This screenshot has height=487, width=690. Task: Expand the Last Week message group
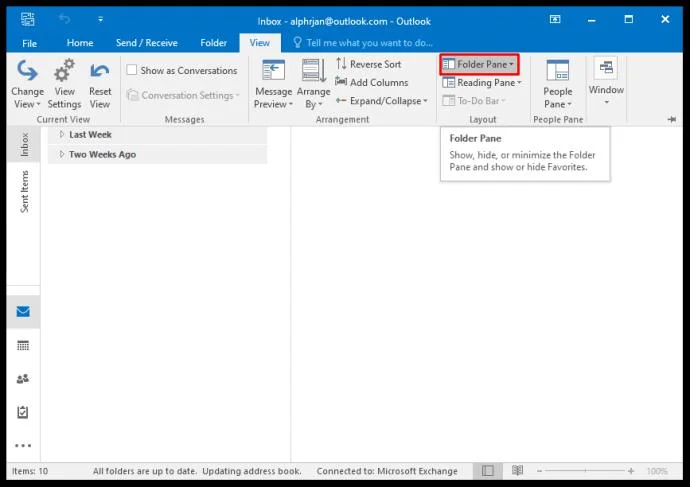(x=62, y=134)
